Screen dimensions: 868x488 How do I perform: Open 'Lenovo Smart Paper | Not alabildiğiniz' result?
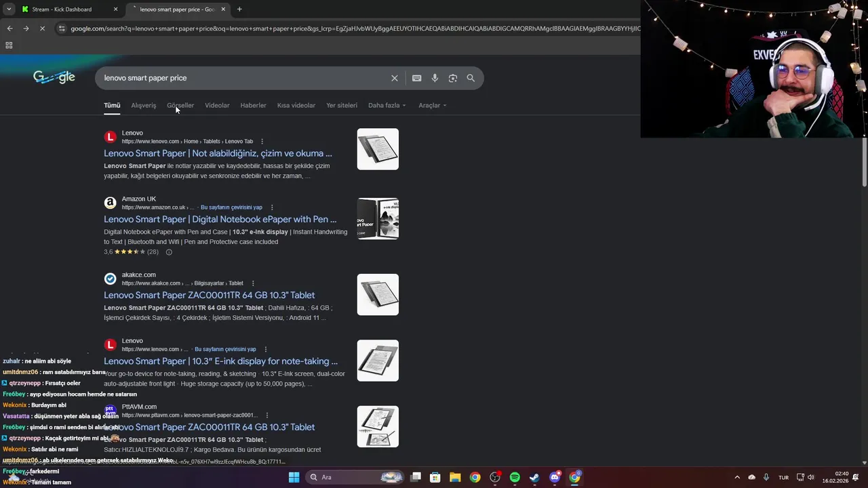click(218, 153)
